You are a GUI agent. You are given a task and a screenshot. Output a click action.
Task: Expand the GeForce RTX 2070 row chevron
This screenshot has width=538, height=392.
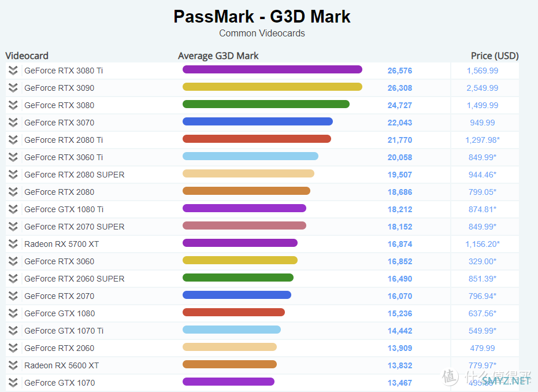[x=13, y=296]
